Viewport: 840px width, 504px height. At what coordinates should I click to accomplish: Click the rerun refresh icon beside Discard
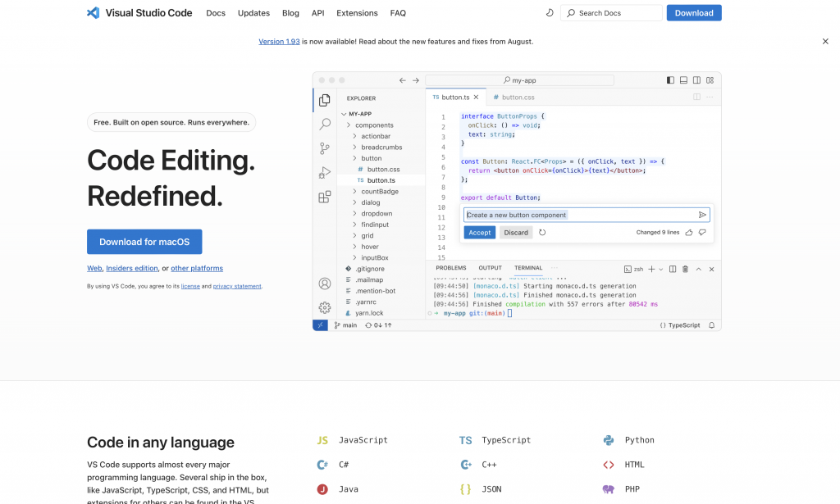pyautogui.click(x=542, y=233)
